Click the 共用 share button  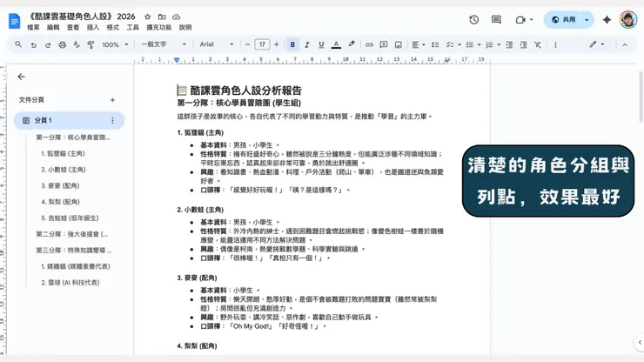pyautogui.click(x=563, y=20)
